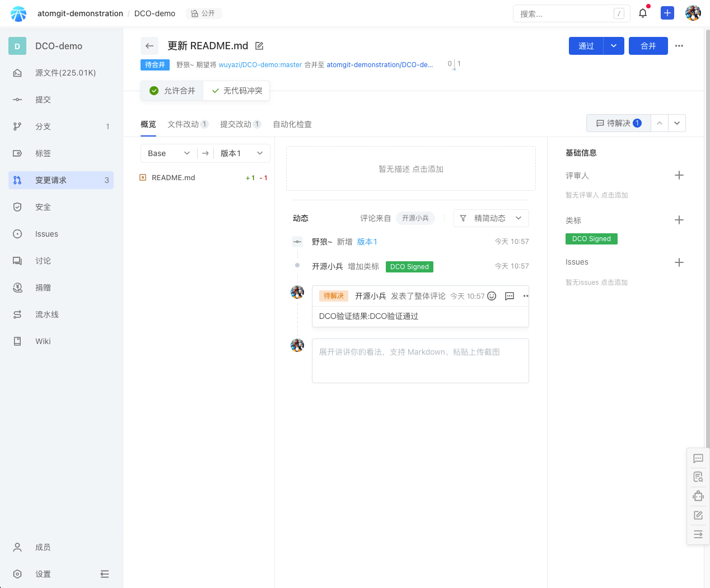This screenshot has width=710, height=588.
Task: Click the back arrow beside the title
Action: tap(150, 46)
